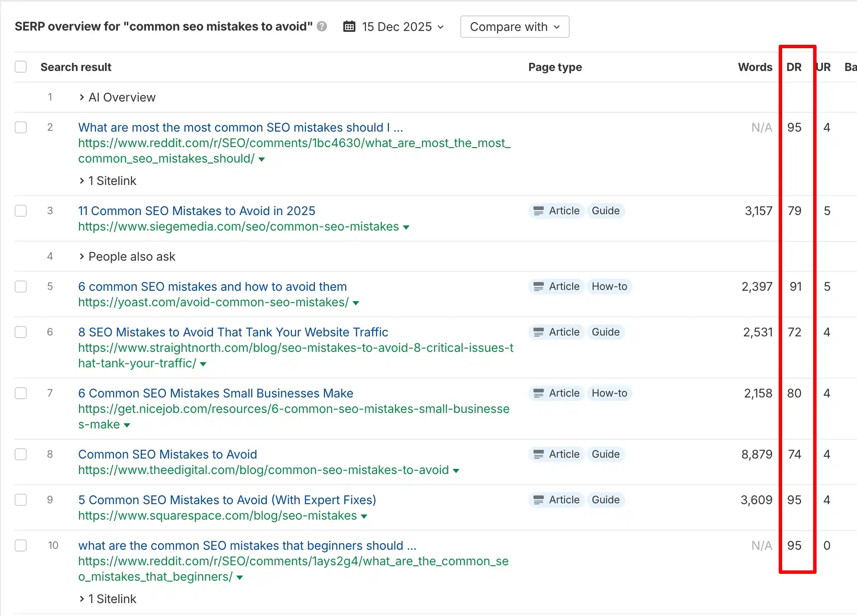
Task: Open the 11 Common SEO Mistakes article link
Action: (197, 211)
